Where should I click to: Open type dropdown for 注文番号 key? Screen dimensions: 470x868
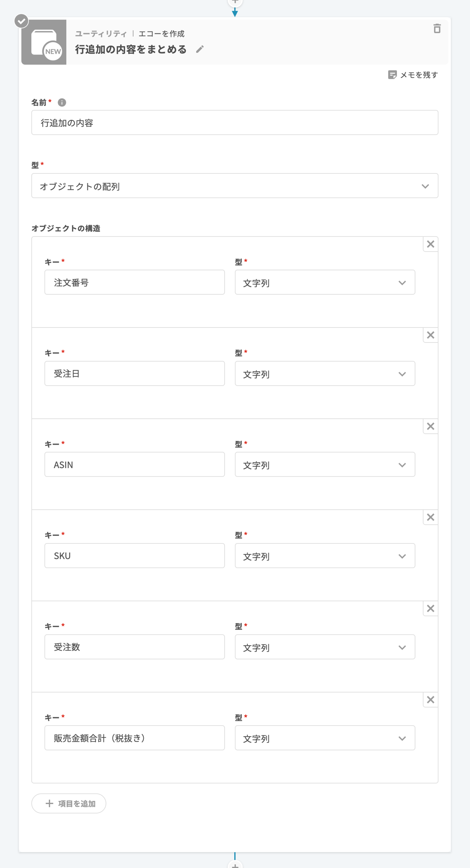325,282
